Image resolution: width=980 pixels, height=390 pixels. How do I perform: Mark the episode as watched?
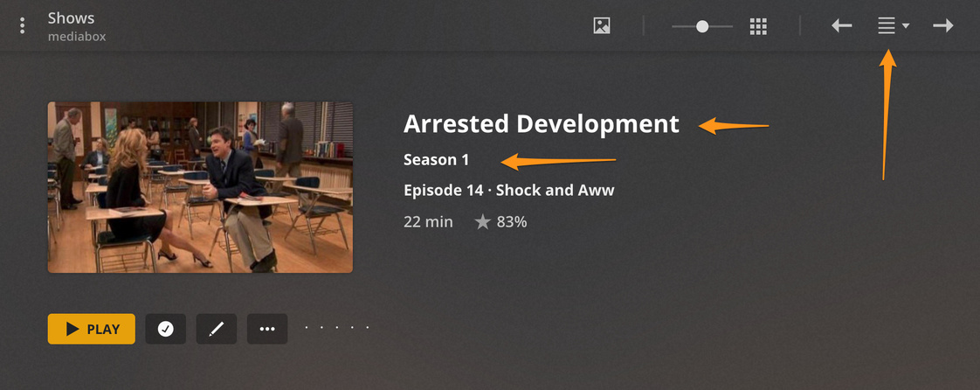click(x=166, y=329)
